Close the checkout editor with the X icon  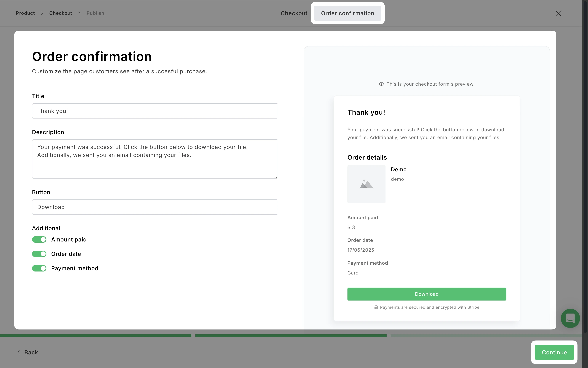pyautogui.click(x=558, y=13)
